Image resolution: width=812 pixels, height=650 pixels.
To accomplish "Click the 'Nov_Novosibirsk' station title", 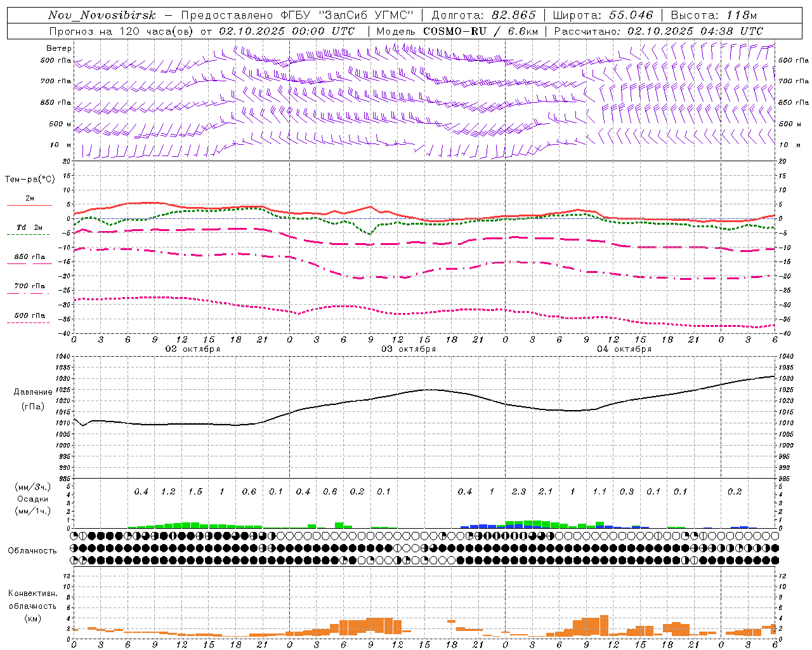I will [x=102, y=15].
